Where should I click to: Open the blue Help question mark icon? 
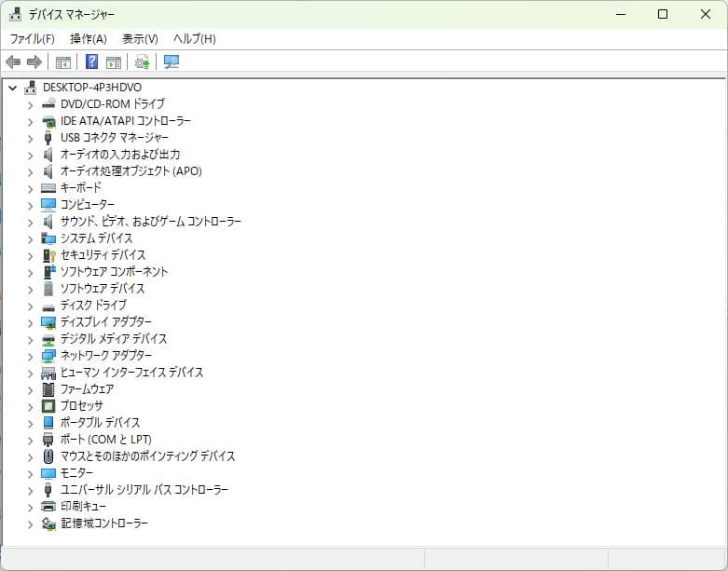pos(91,61)
